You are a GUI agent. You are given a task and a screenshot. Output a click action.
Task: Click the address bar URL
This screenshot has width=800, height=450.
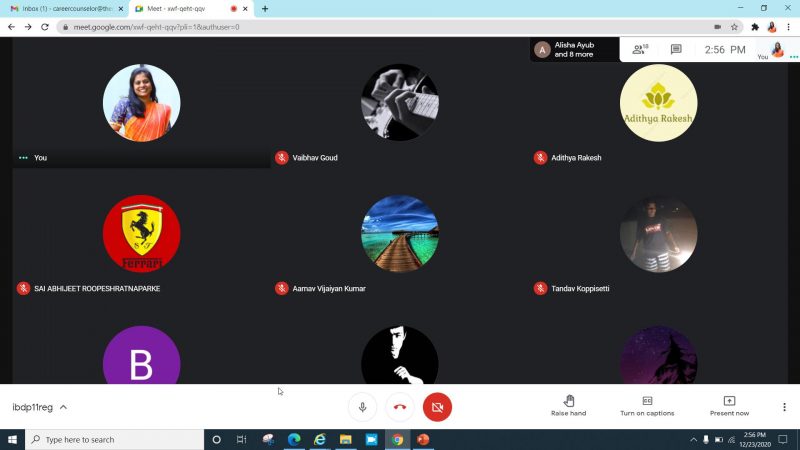[156, 27]
